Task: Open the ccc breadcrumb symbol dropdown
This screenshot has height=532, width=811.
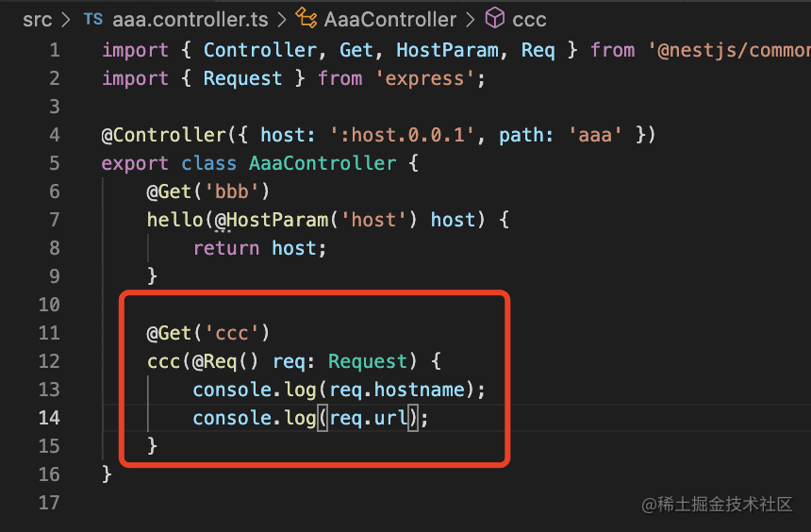Action: (529, 20)
